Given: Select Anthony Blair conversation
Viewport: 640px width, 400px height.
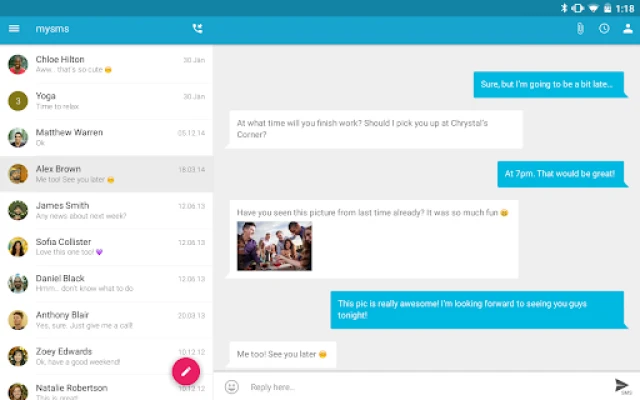Looking at the screenshot, I should click(106, 320).
